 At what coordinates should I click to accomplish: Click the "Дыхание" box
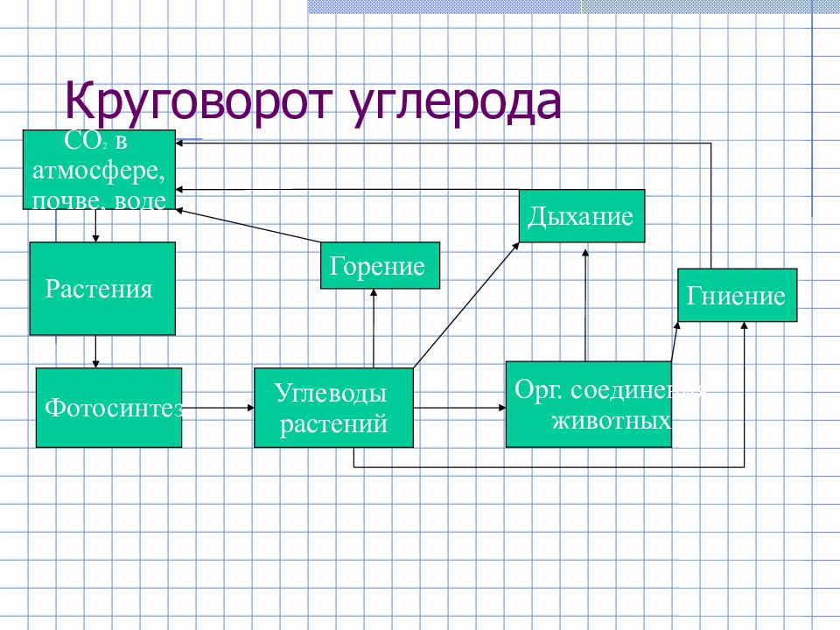pyautogui.click(x=583, y=216)
